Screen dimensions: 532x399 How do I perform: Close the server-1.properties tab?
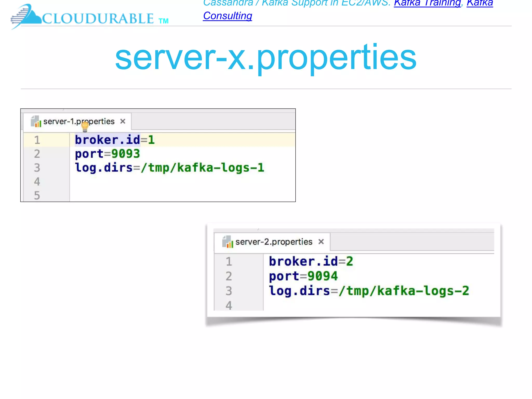click(x=123, y=121)
